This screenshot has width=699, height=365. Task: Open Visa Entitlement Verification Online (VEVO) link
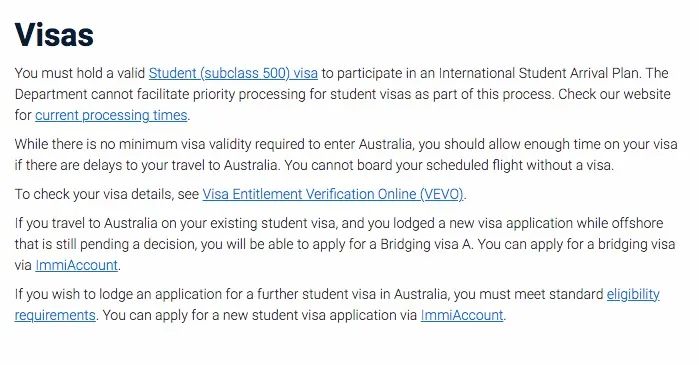(x=333, y=194)
